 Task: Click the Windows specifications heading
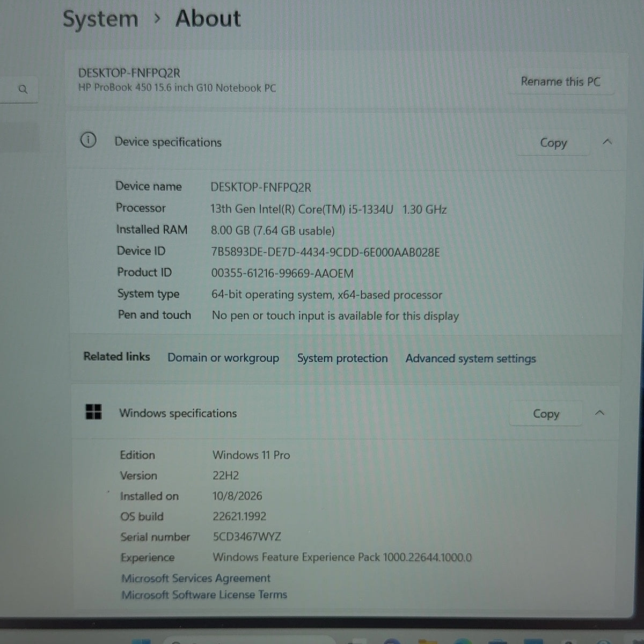click(178, 413)
